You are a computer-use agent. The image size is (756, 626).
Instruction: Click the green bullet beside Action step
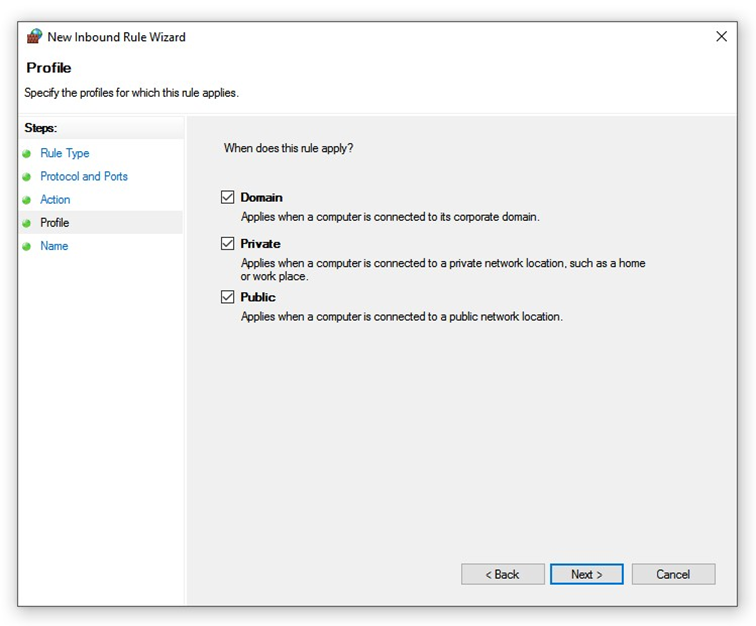tap(27, 200)
